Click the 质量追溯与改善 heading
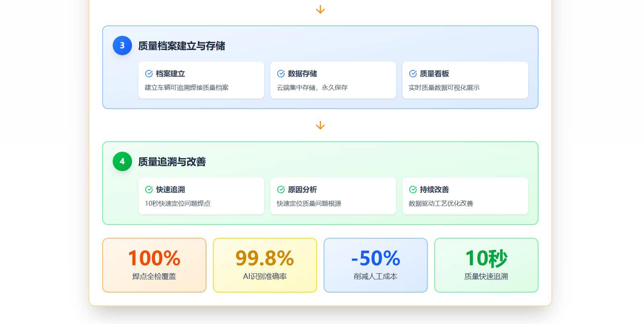This screenshot has width=644, height=324. click(172, 162)
